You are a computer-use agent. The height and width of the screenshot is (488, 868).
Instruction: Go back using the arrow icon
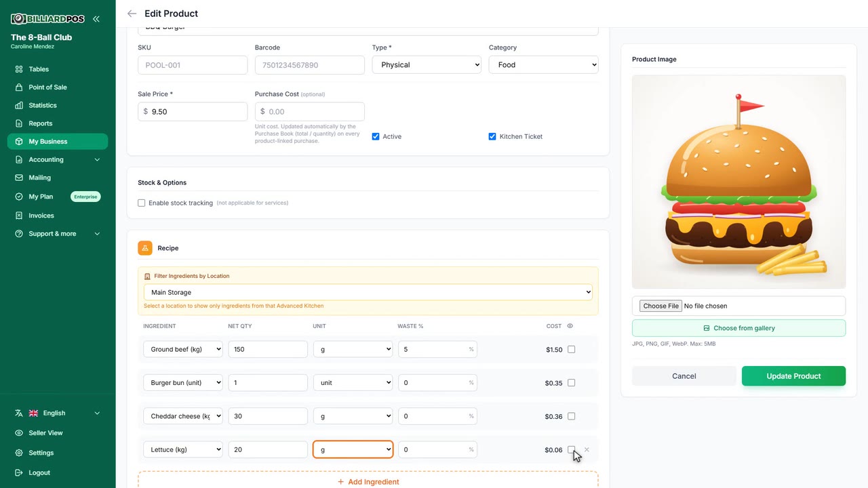132,14
